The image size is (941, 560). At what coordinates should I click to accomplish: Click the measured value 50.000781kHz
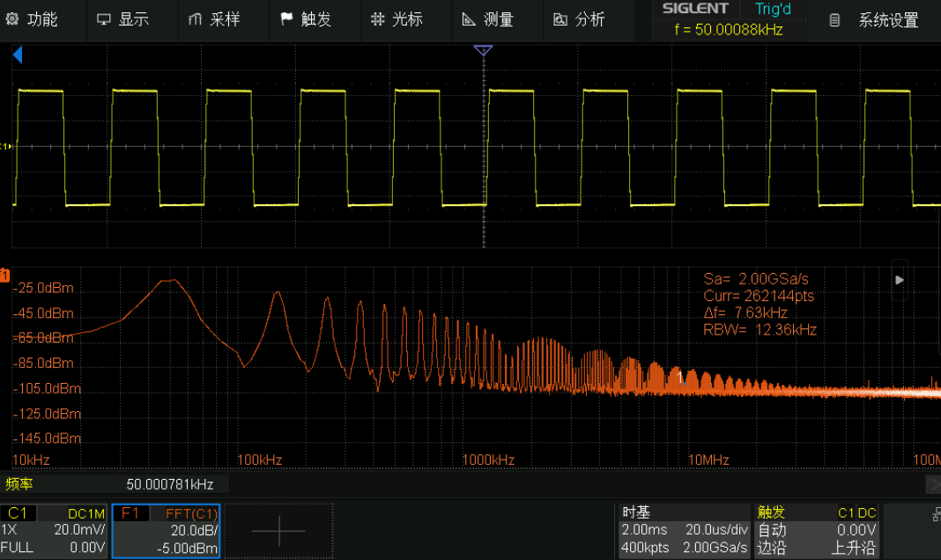click(x=170, y=484)
